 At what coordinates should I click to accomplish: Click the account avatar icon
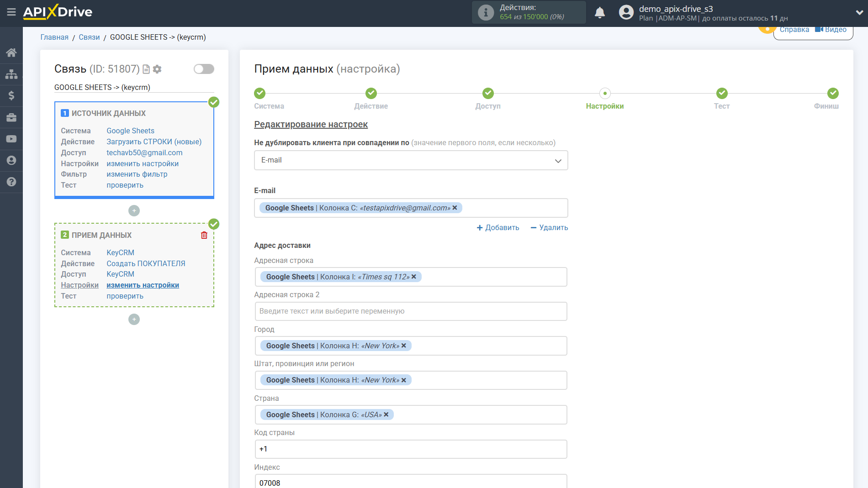click(x=626, y=12)
